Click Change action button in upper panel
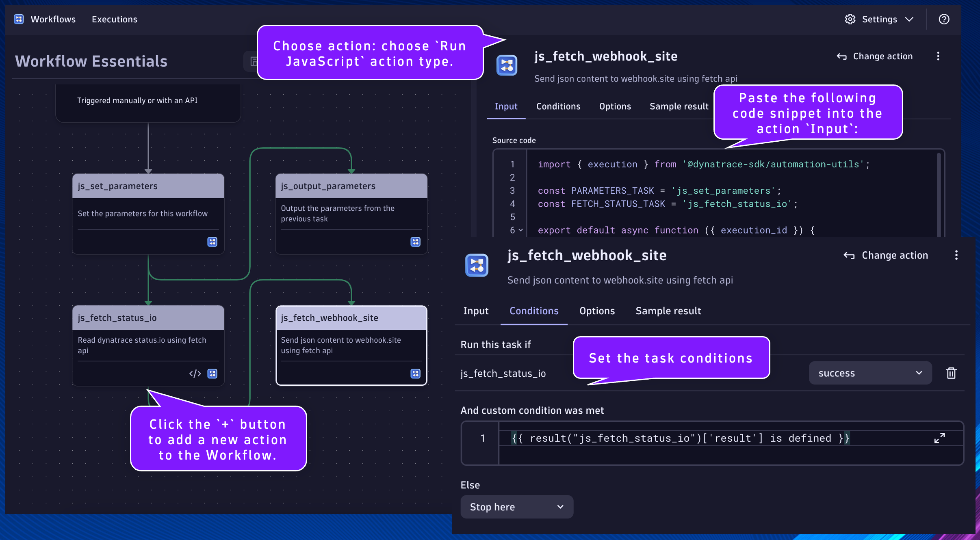Viewport: 980px width, 540px height. tap(875, 56)
